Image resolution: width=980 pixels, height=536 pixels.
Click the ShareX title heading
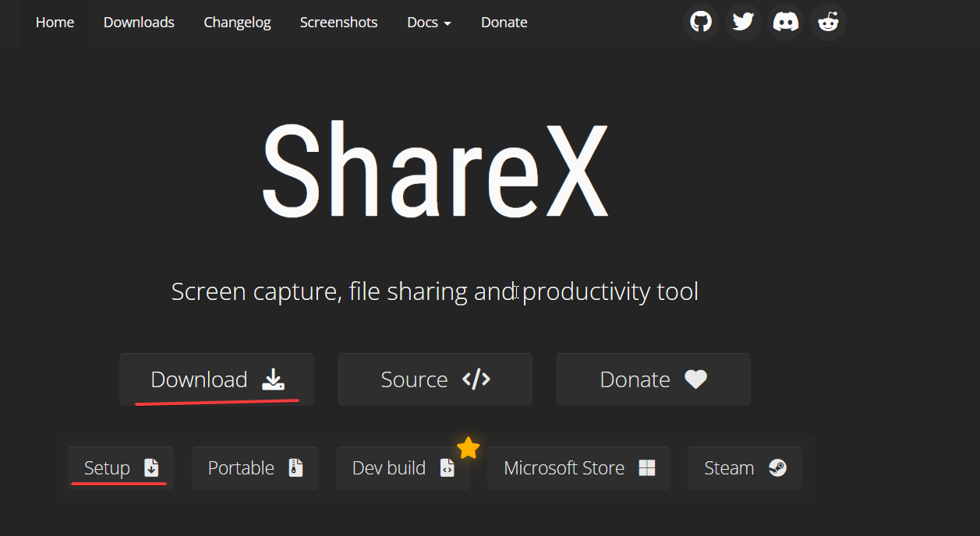click(434, 170)
